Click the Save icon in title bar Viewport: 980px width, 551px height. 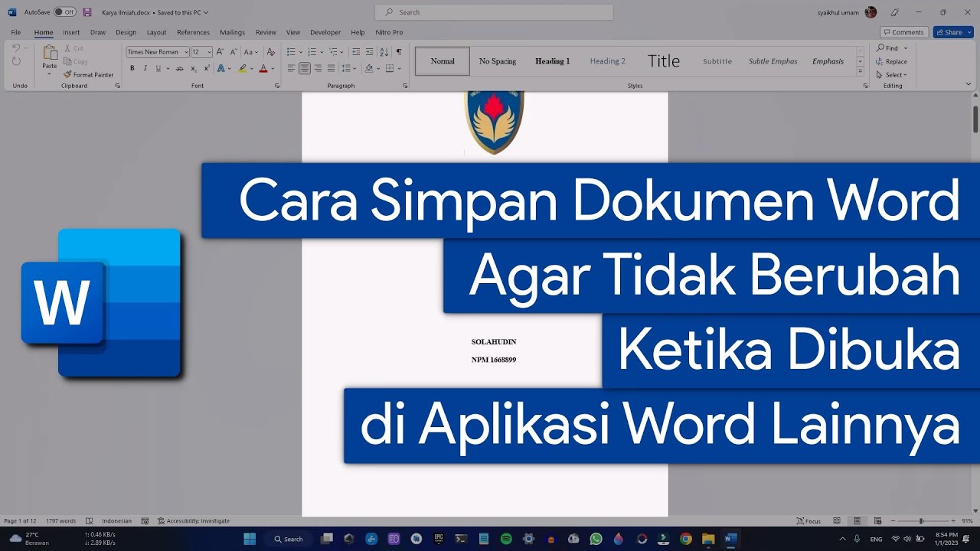87,12
